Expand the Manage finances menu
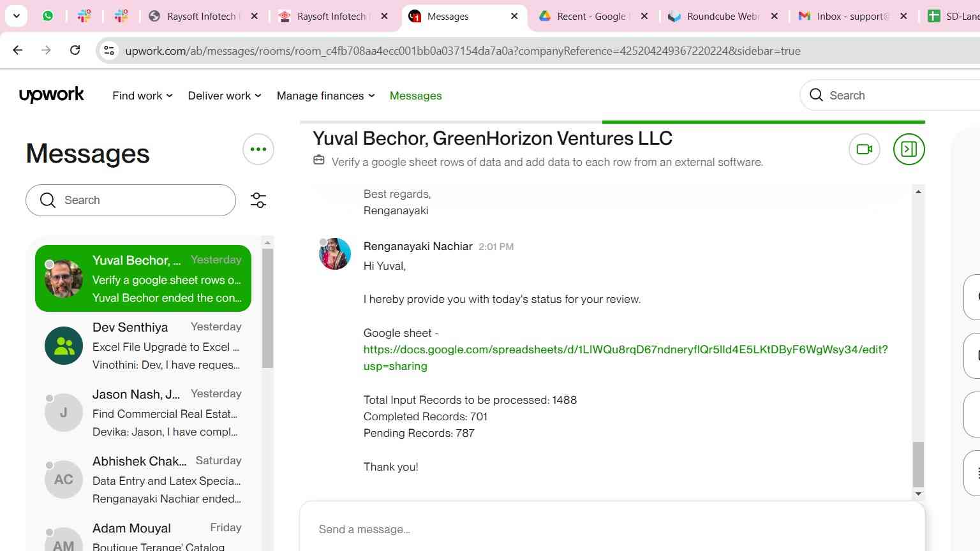This screenshot has height=551, width=980. [x=325, y=96]
